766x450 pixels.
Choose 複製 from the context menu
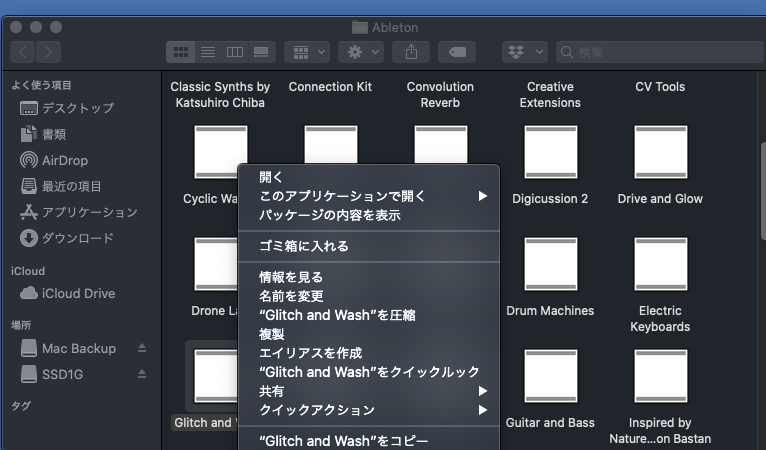[x=369, y=335]
